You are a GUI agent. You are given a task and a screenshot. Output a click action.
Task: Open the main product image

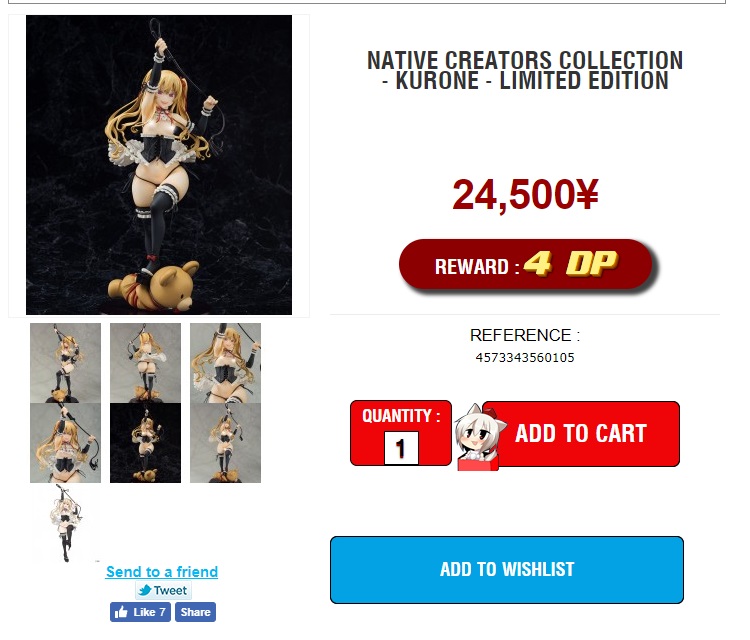pos(159,165)
